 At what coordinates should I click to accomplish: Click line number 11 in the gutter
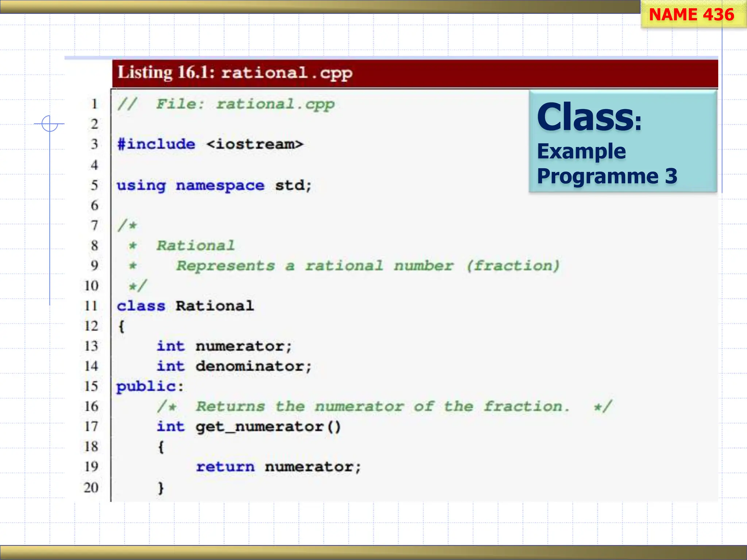click(91, 306)
